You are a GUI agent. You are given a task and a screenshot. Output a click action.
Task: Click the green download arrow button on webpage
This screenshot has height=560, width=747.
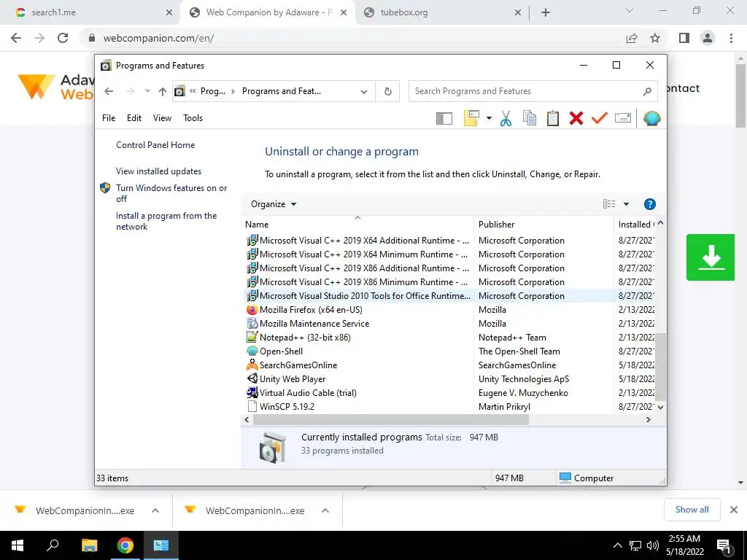[711, 257]
